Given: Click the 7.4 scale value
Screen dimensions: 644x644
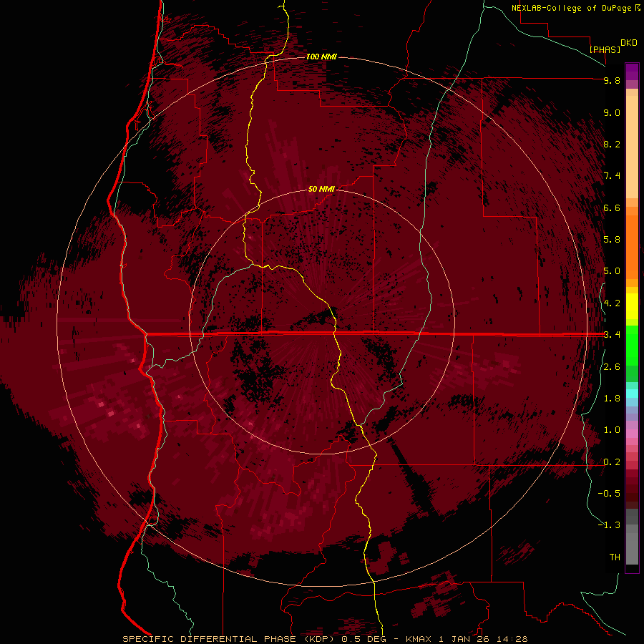Looking at the screenshot, I should (612, 176).
